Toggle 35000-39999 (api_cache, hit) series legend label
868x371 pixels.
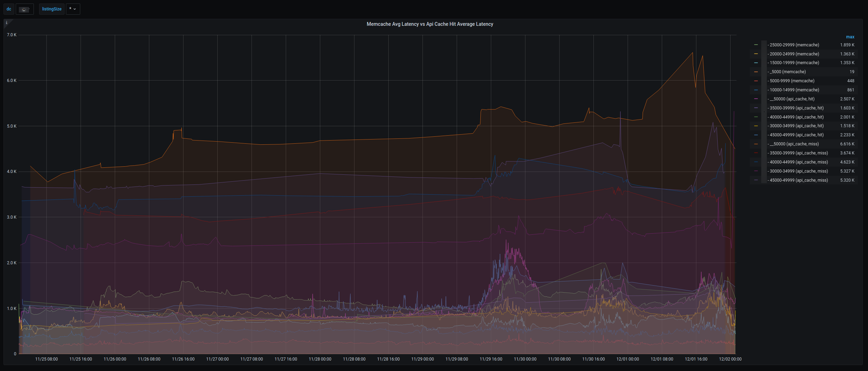tap(796, 108)
